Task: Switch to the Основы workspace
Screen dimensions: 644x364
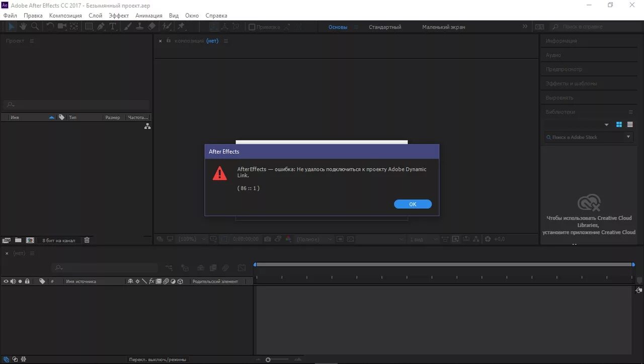Action: click(338, 27)
